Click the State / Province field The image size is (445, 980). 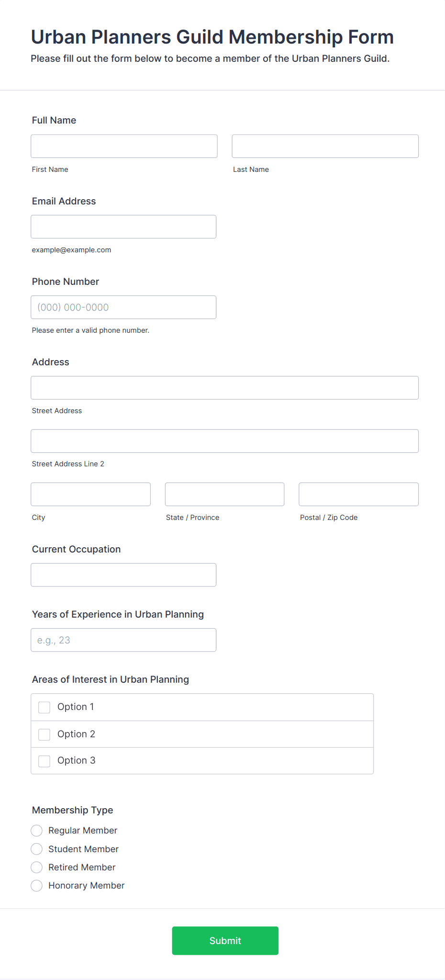pyautogui.click(x=224, y=494)
